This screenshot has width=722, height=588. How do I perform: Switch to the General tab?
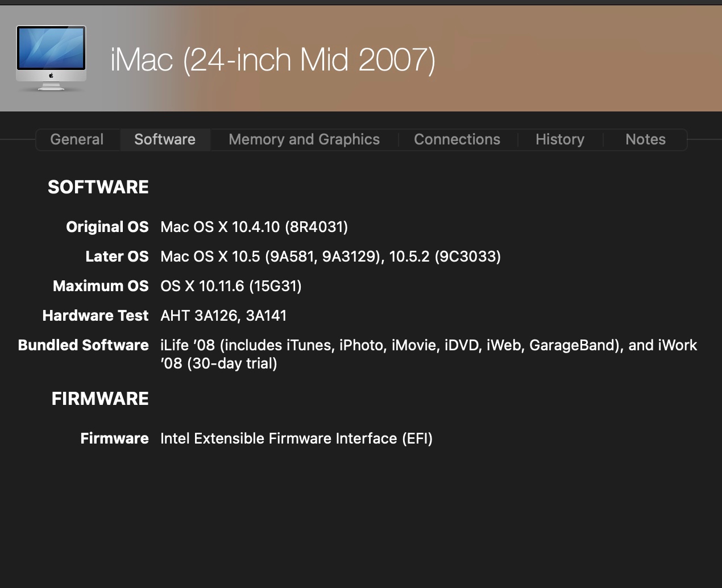(77, 139)
